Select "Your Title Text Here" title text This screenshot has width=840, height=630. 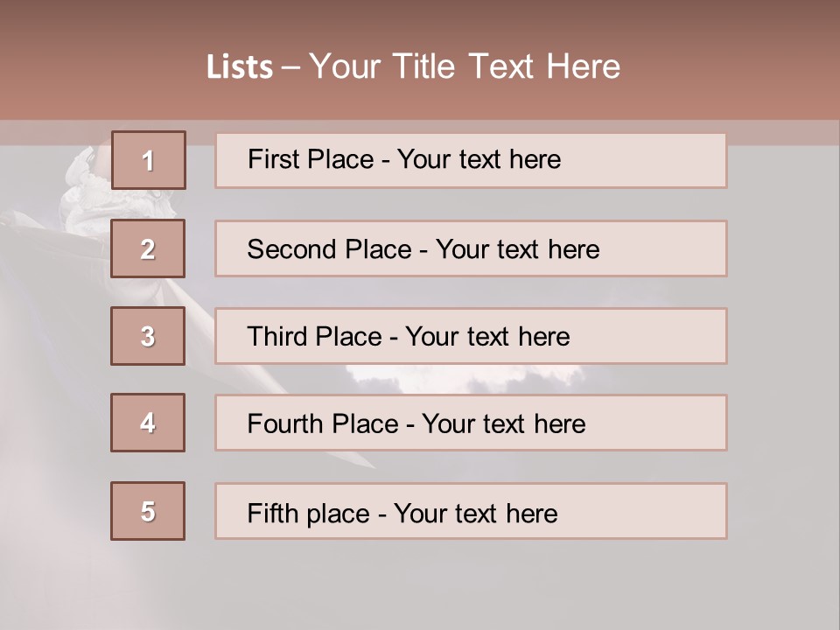click(x=465, y=67)
